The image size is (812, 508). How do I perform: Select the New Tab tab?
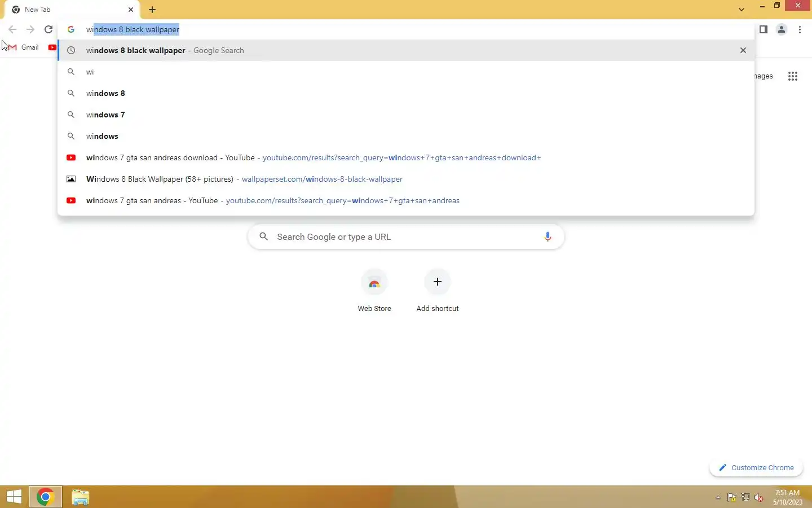(x=72, y=10)
